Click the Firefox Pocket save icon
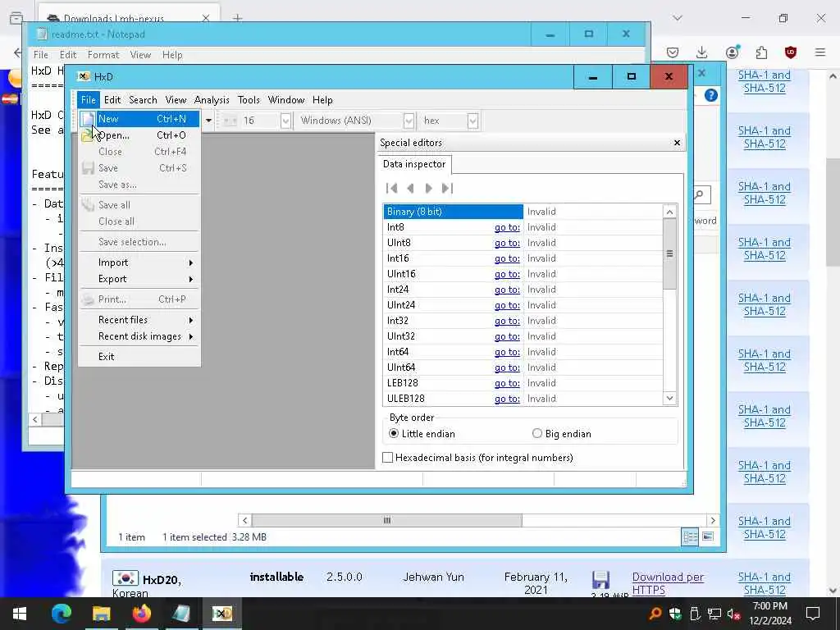Screen dimensions: 840x630 673,52
